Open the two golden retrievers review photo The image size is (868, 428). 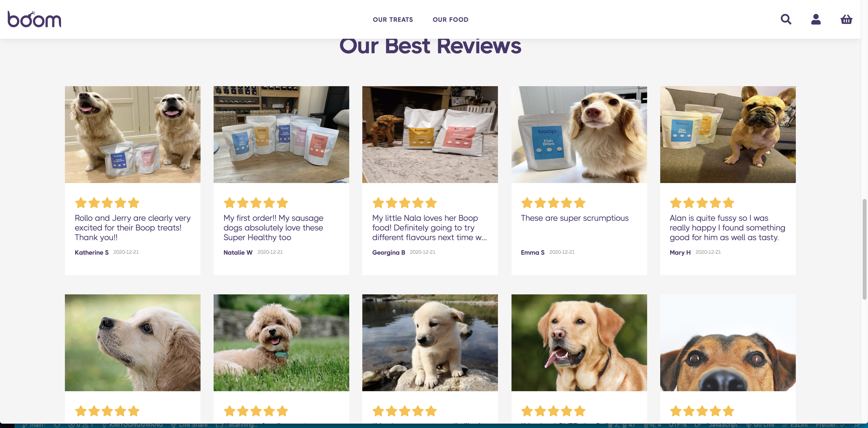(132, 134)
